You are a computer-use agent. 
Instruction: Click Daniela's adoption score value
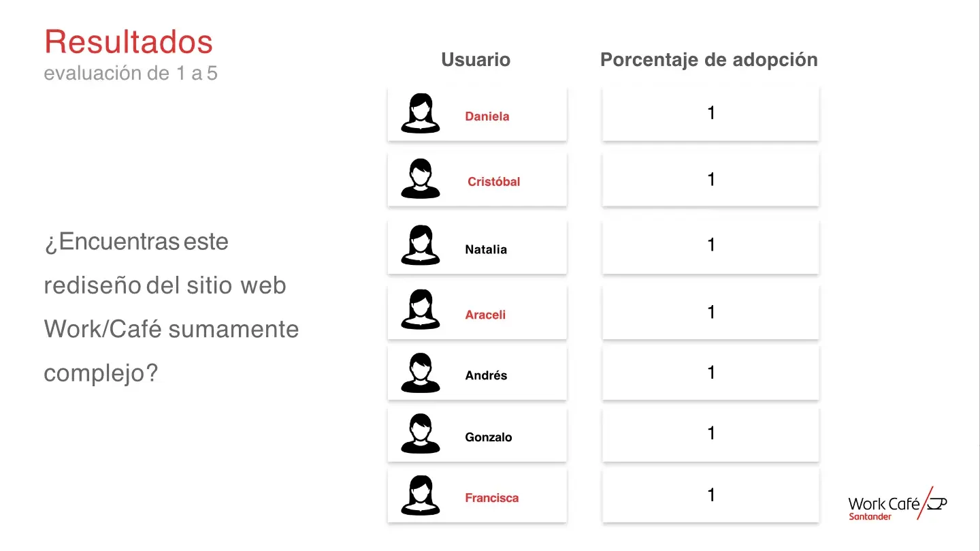(x=711, y=113)
